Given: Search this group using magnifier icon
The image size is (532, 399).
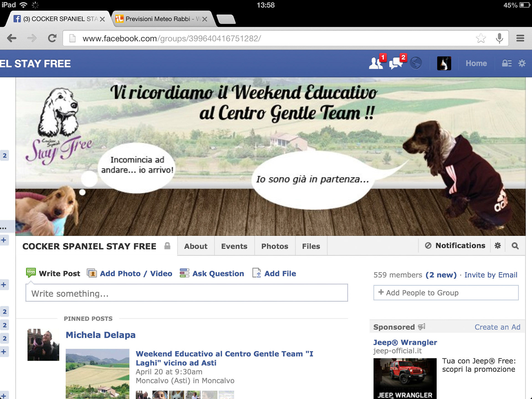Looking at the screenshot, I should click(515, 246).
